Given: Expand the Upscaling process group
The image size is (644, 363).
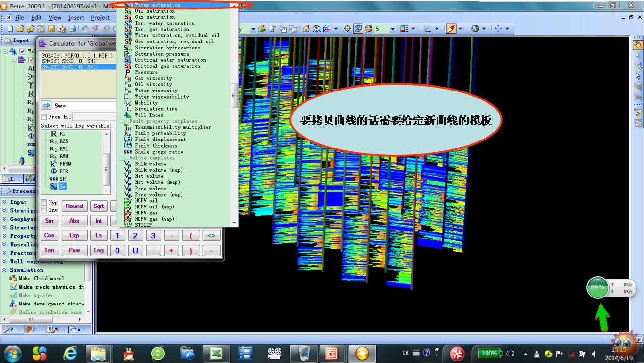Looking at the screenshot, I should coord(4,244).
